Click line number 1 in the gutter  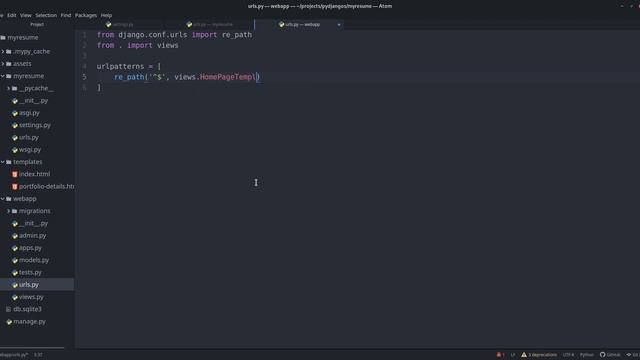pyautogui.click(x=84, y=35)
